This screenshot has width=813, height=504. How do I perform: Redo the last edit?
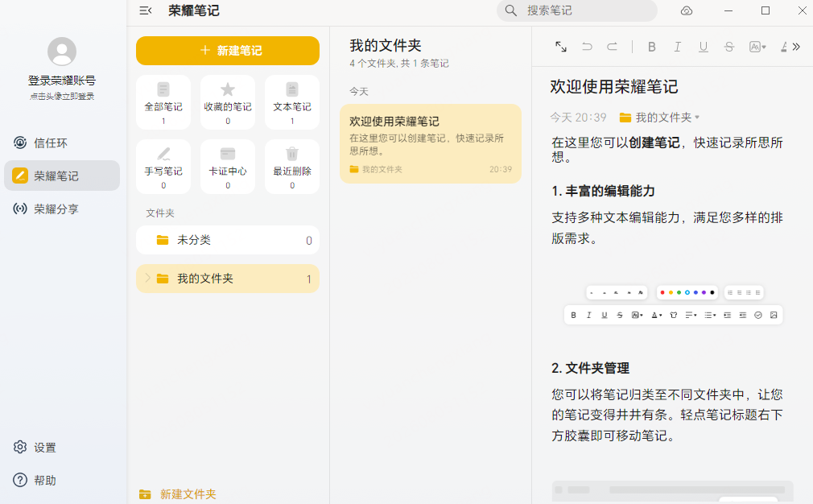point(613,47)
